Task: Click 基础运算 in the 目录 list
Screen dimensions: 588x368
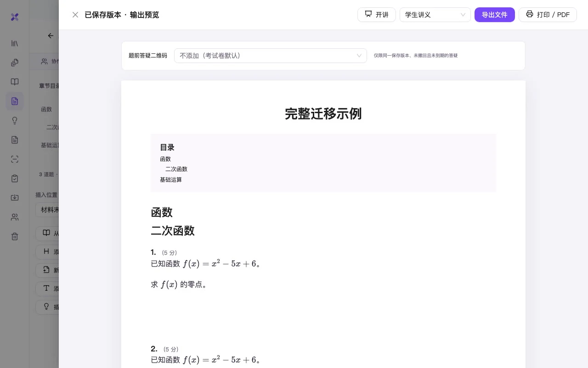Action: 171,180
